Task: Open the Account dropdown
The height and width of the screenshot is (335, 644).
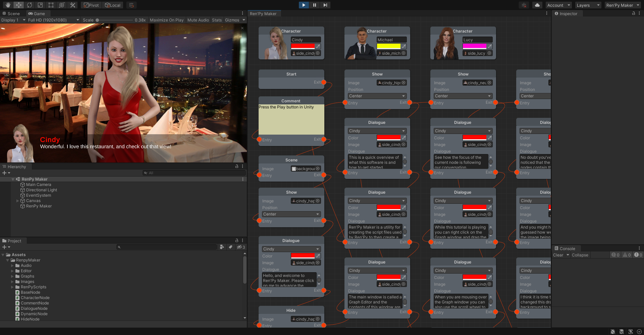Action: [x=558, y=5]
